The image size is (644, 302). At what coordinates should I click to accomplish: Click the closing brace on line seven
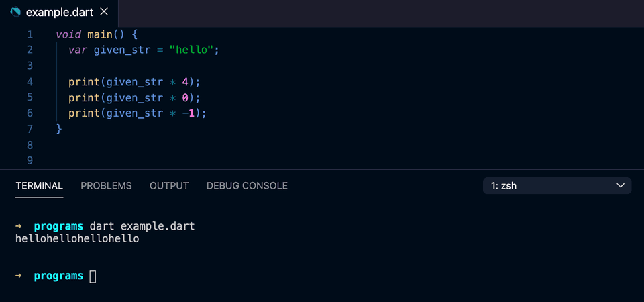[x=59, y=129]
